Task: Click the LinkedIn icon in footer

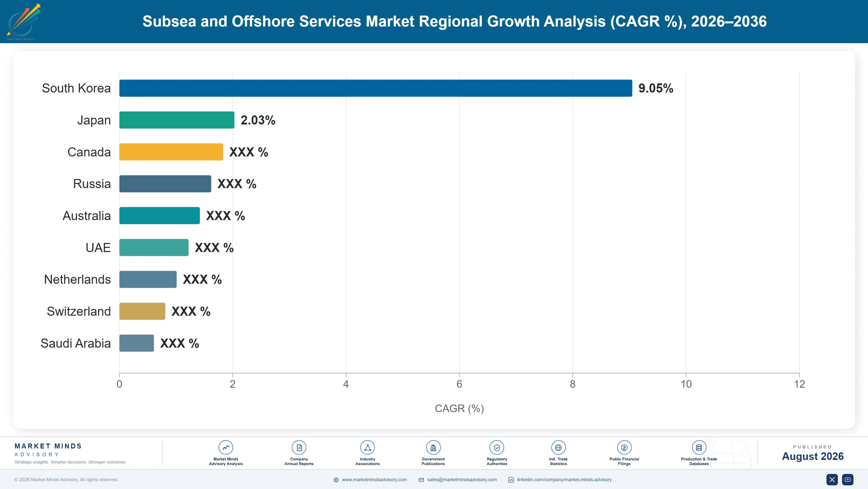Action: [511, 480]
